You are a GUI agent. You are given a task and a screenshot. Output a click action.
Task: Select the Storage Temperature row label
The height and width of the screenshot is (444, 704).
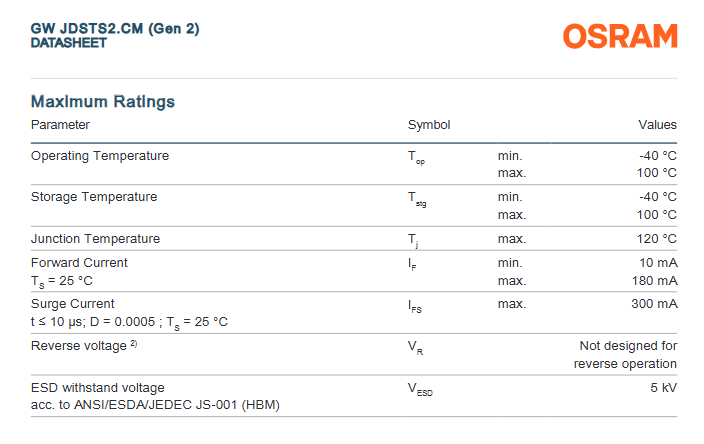coord(94,197)
